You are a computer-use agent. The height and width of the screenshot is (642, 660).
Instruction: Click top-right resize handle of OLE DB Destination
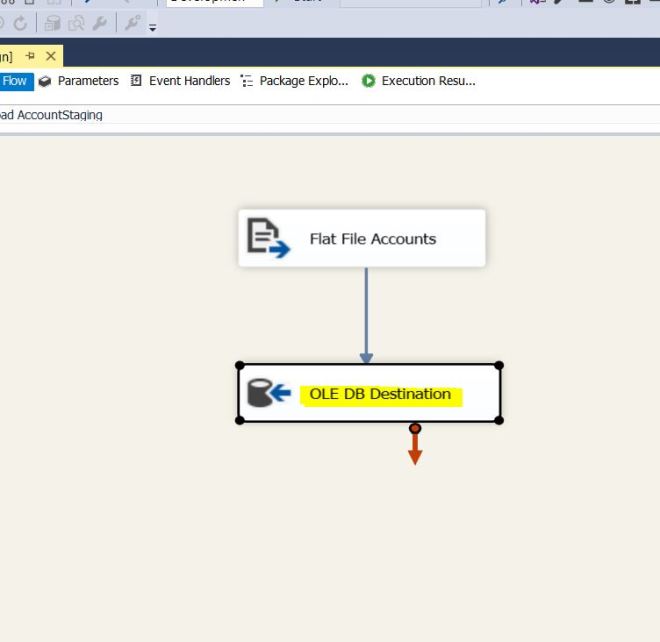tap(499, 366)
